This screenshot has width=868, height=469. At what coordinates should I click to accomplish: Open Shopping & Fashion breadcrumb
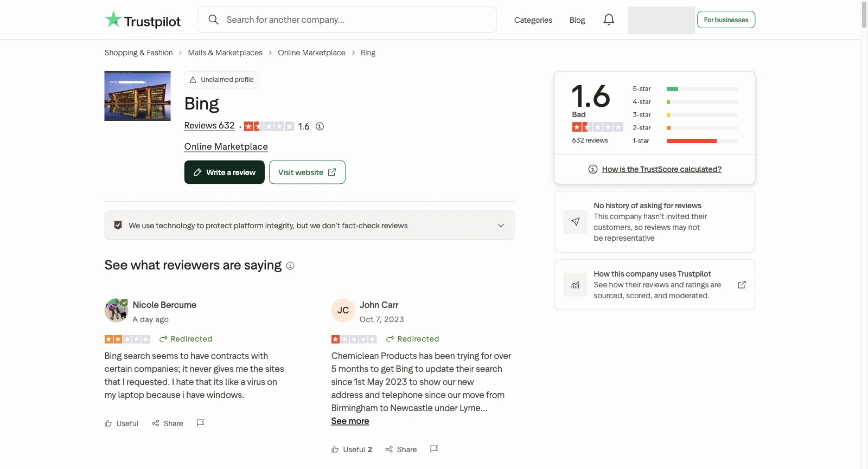138,53
